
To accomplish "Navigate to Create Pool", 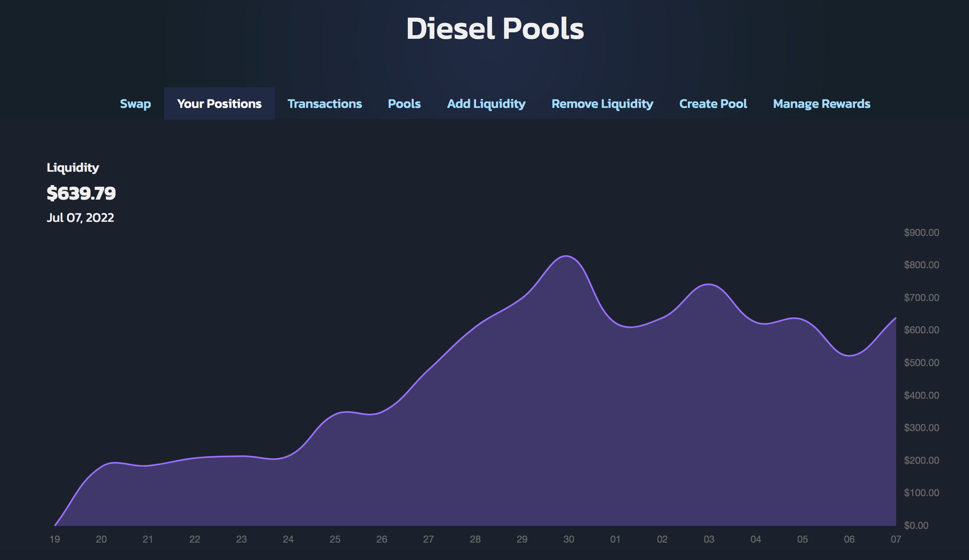I will tap(713, 104).
